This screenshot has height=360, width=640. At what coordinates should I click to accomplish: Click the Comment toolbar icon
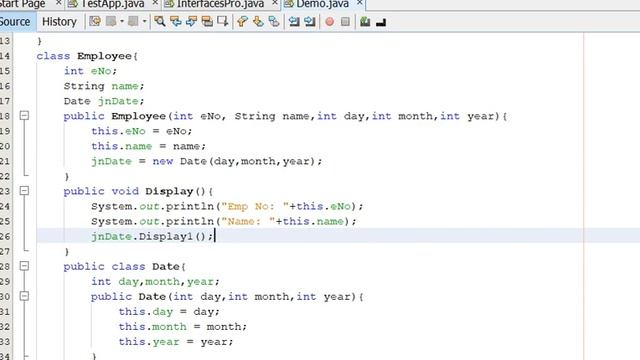coord(365,21)
